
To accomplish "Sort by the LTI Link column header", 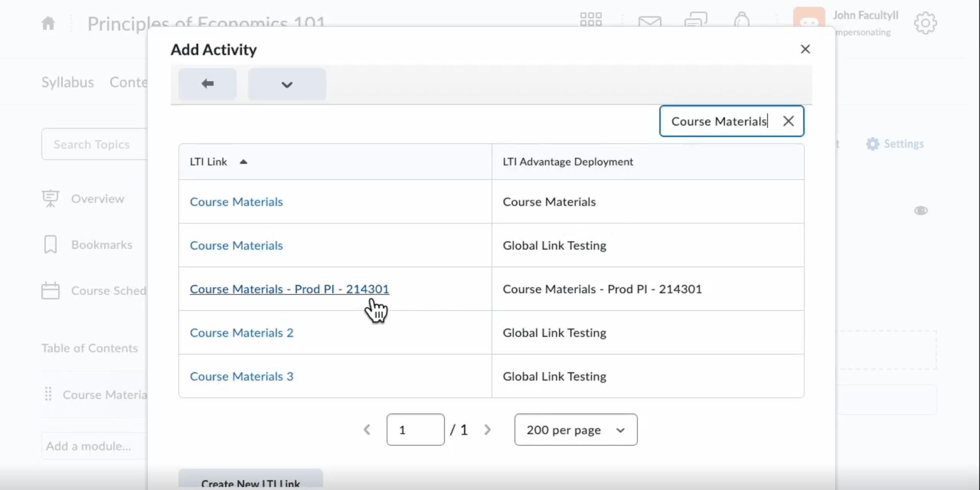I will pyautogui.click(x=208, y=162).
